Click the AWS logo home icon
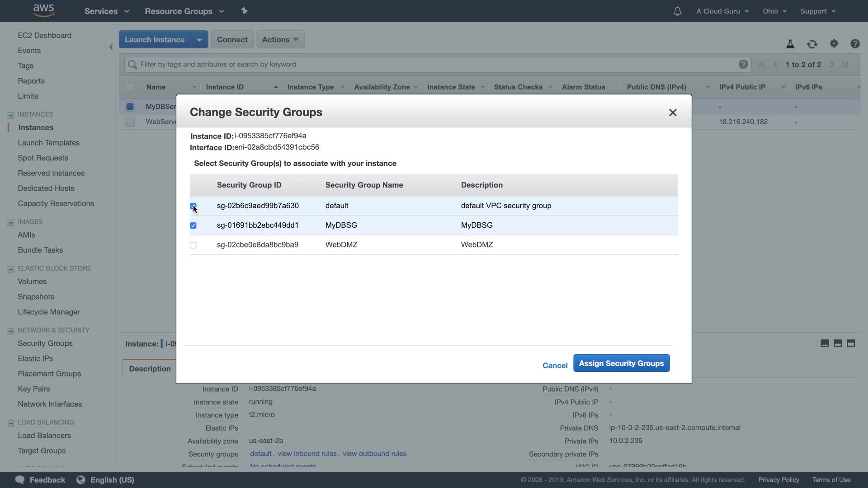This screenshot has height=488, width=868. 43,11
